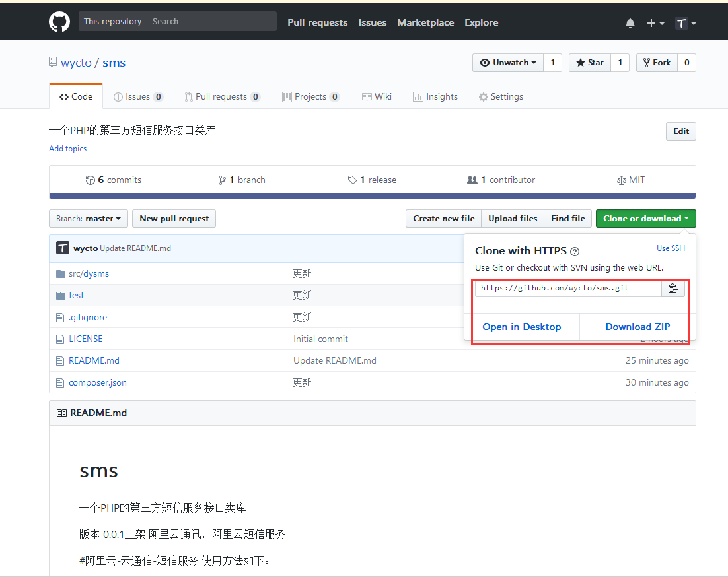Open the .gitignore file
This screenshot has width=728, height=577.
point(88,318)
